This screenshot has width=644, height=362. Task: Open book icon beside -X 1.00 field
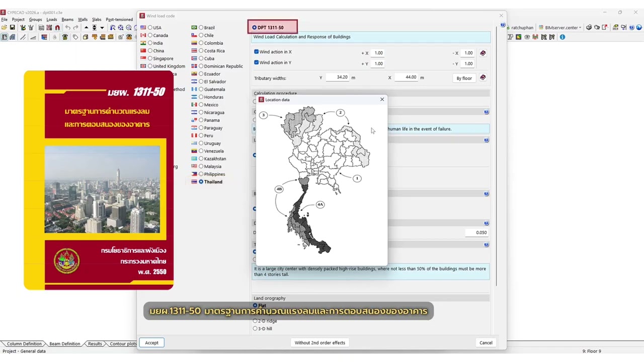[483, 53]
